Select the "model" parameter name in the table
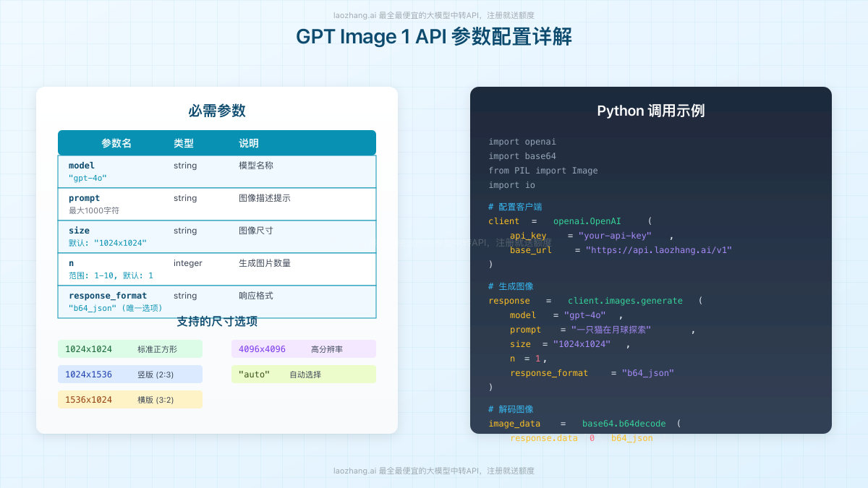Screen dimensions: 868x488 point(82,166)
